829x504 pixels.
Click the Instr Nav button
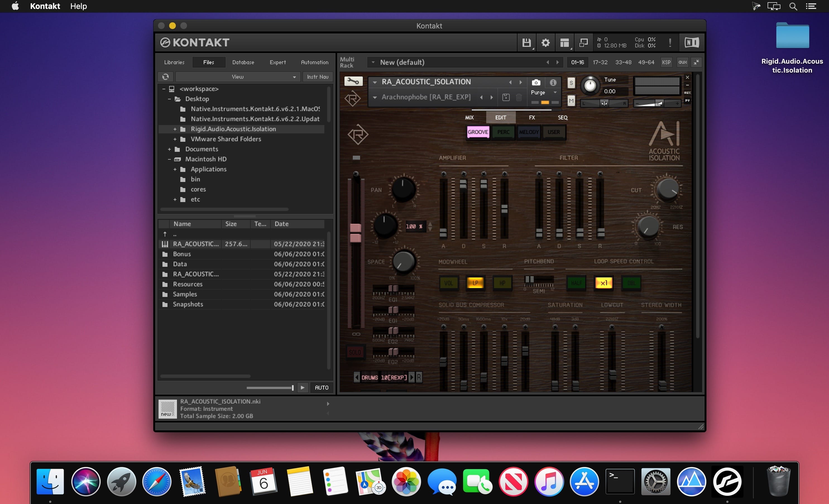pos(318,77)
